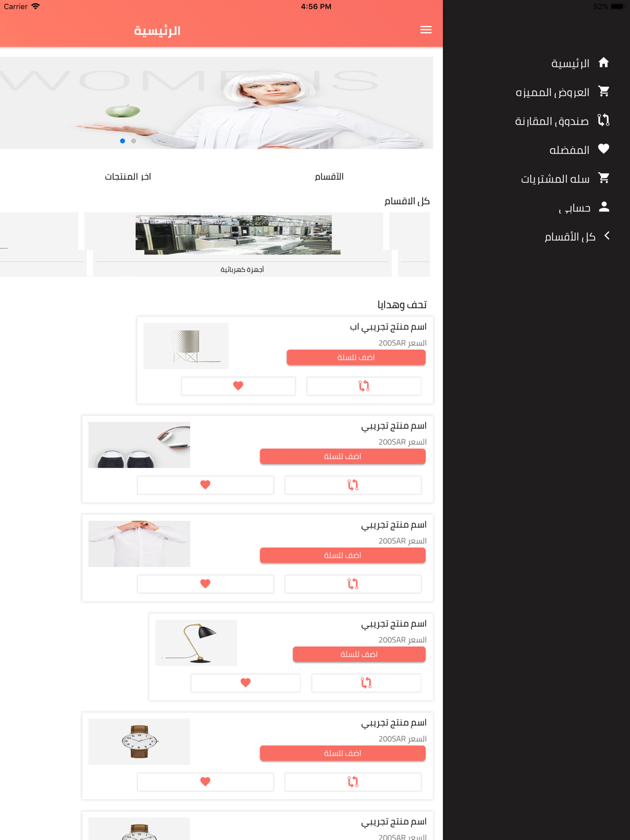Favorite the black desk lamp product

click(246, 683)
